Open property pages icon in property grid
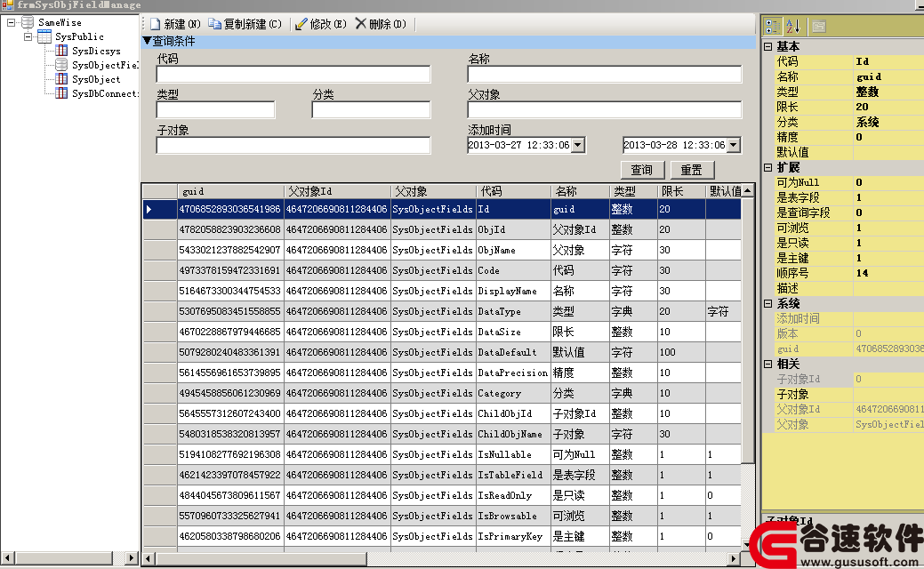This screenshot has width=924, height=569. point(818,26)
